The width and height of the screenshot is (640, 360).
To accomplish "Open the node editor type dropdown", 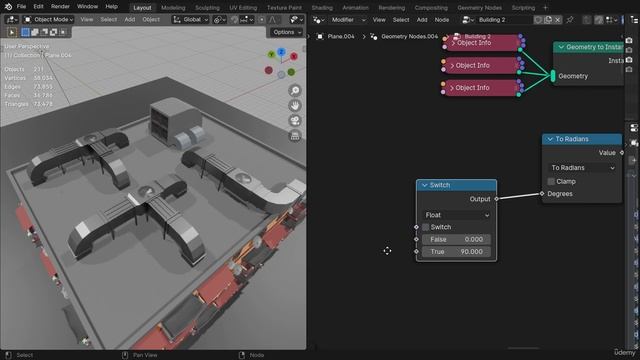I will coord(318,20).
